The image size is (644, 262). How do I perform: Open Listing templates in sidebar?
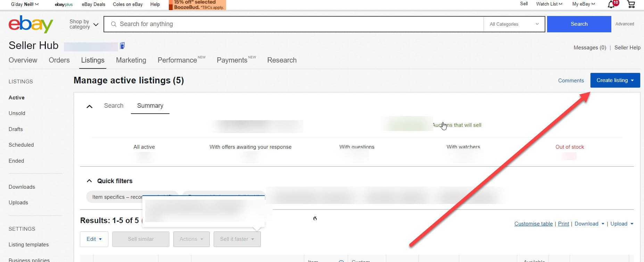click(28, 245)
